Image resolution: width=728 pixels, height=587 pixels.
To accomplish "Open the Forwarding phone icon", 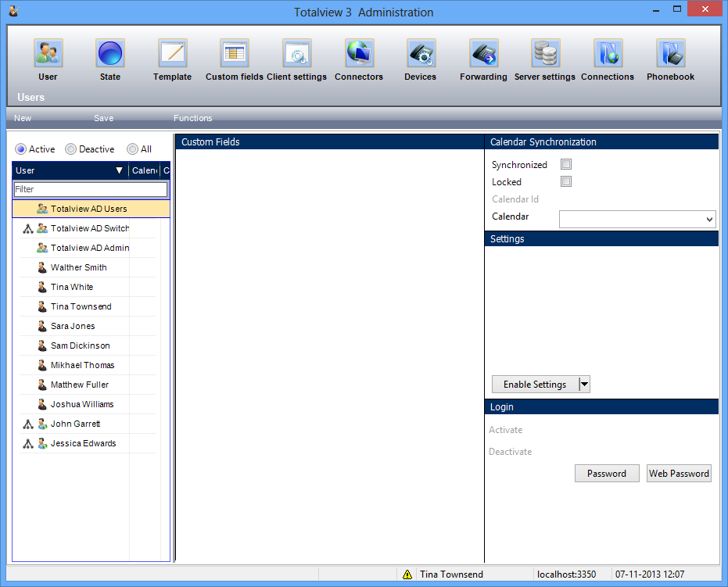I will 483,53.
